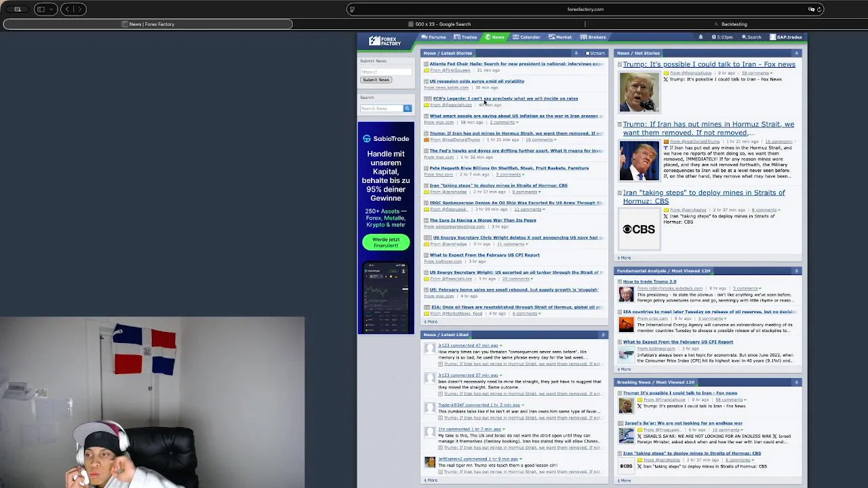Open Latest Stories panel options icon

click(x=576, y=53)
